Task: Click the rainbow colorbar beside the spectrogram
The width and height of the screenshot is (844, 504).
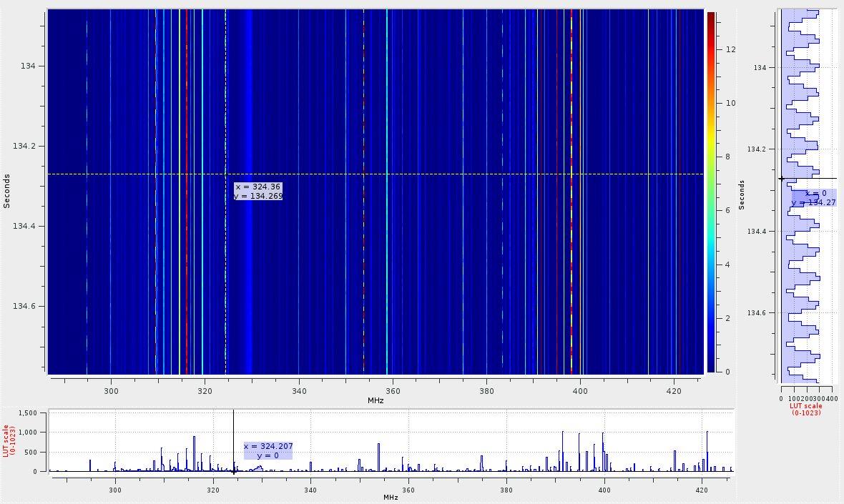Action: tap(711, 192)
